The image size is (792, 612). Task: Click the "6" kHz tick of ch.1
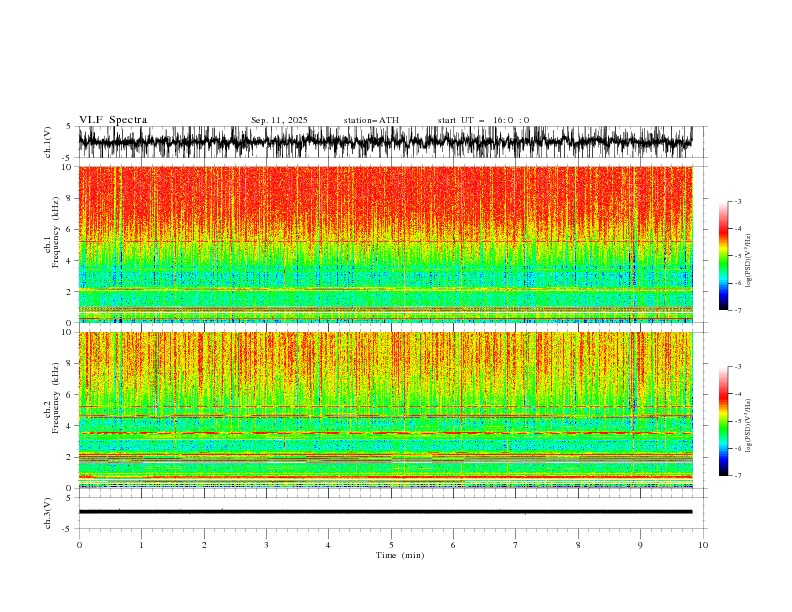pyautogui.click(x=71, y=229)
